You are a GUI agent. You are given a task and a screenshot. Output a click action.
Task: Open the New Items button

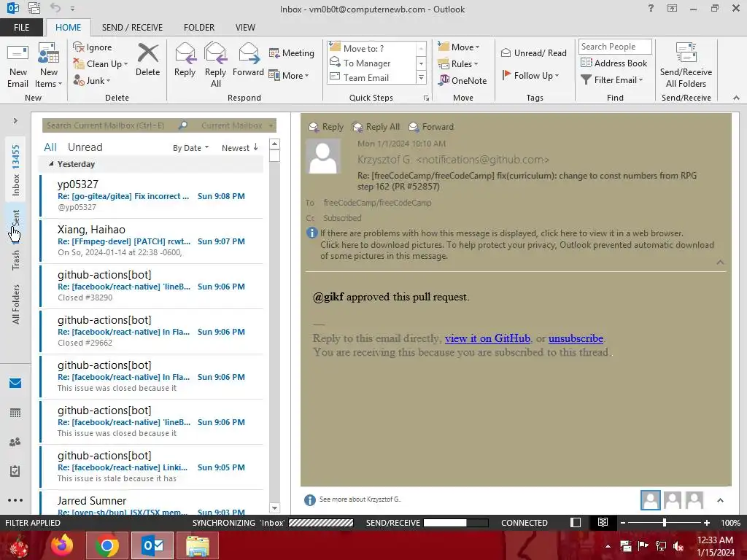(49, 65)
